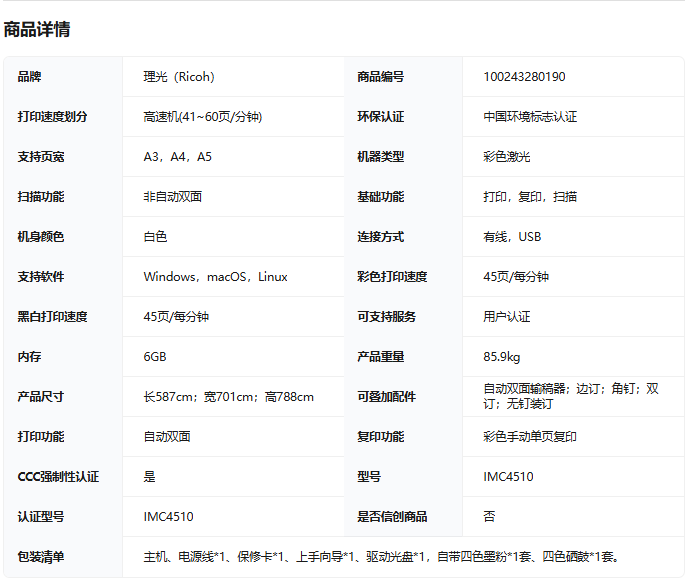The image size is (691, 585).
Task: Click the color print speed value 45页/每分钟
Action: [x=516, y=277]
